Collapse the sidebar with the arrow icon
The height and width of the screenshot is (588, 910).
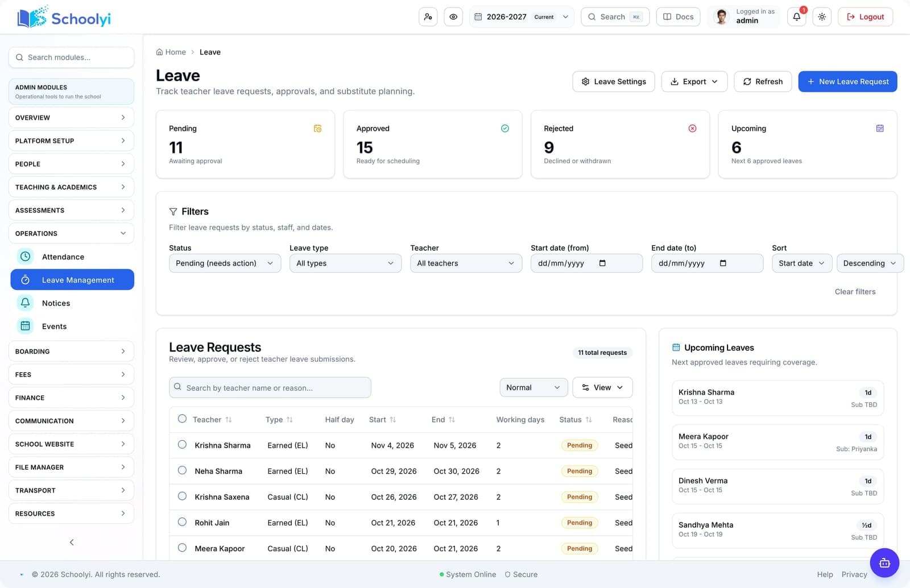(72, 542)
